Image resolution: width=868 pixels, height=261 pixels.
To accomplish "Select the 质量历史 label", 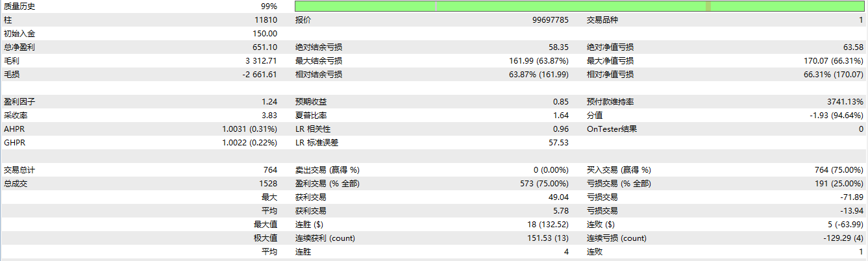I will [x=19, y=6].
